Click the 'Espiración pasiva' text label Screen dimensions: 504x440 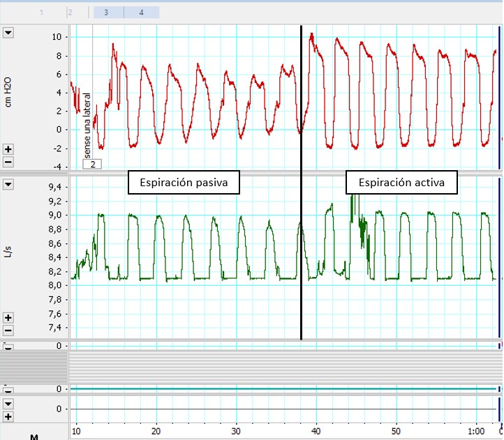184,182
